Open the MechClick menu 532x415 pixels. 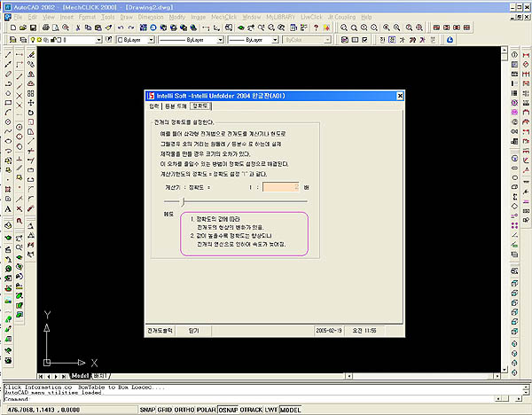(224, 17)
